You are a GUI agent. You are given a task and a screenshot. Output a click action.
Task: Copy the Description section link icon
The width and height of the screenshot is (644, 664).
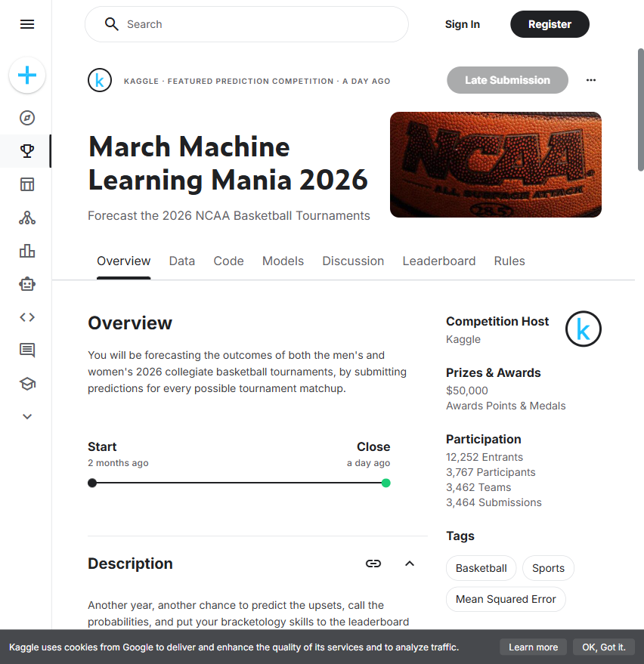tap(373, 564)
